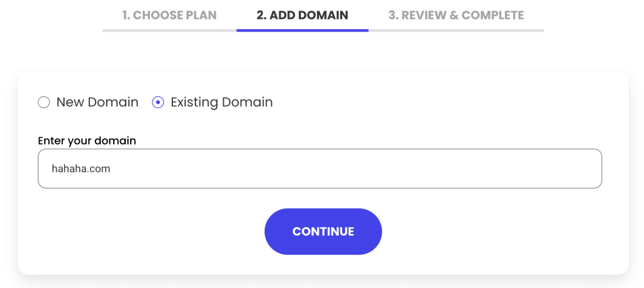644x288 pixels.
Task: Click the "Existing Domain" label text
Action: (x=221, y=102)
